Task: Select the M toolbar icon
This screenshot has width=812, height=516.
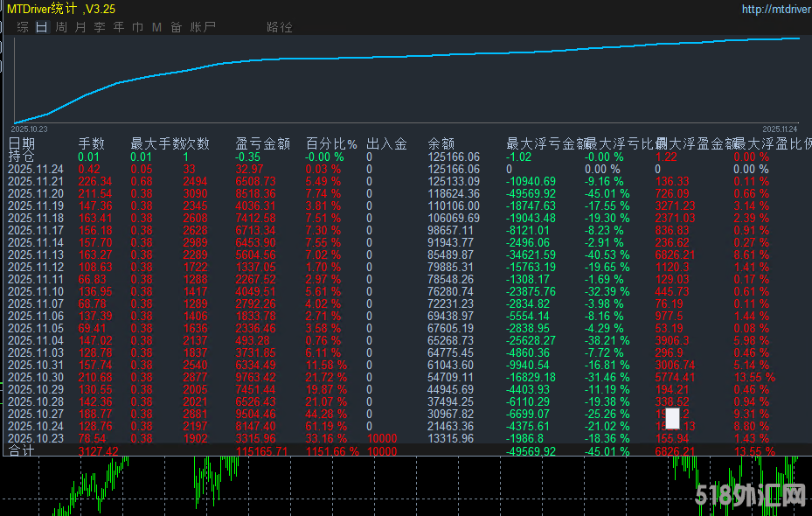Action: [x=156, y=26]
